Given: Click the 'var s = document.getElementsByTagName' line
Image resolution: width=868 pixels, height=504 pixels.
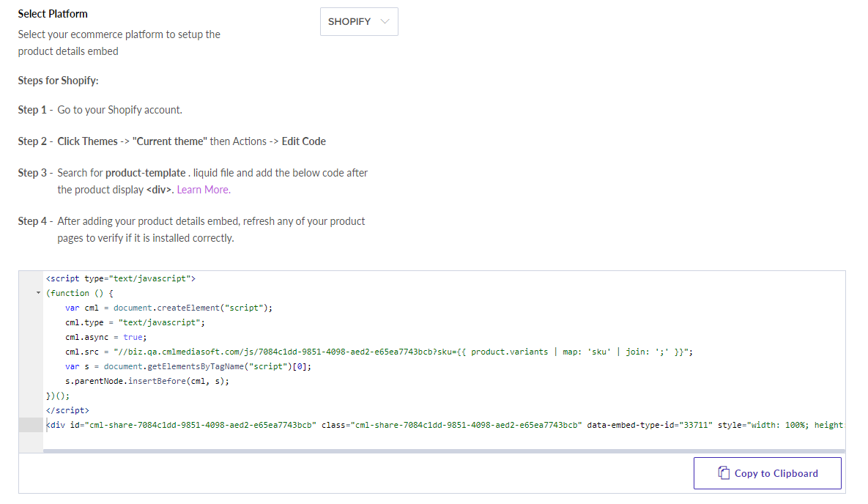Looking at the screenshot, I should click(188, 366).
